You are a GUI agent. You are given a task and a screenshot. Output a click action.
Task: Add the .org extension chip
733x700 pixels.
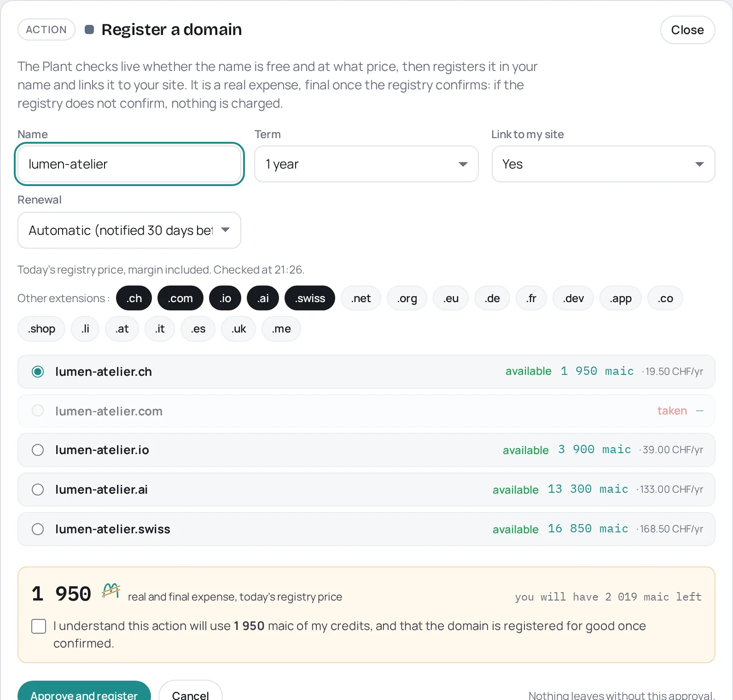click(x=407, y=298)
